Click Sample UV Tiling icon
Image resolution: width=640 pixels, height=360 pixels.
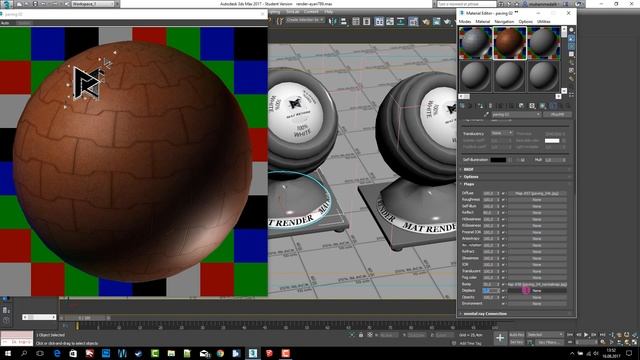point(571,54)
